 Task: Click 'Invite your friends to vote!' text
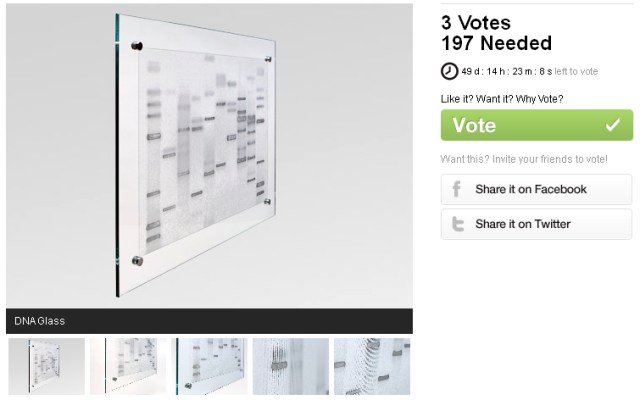point(546,159)
